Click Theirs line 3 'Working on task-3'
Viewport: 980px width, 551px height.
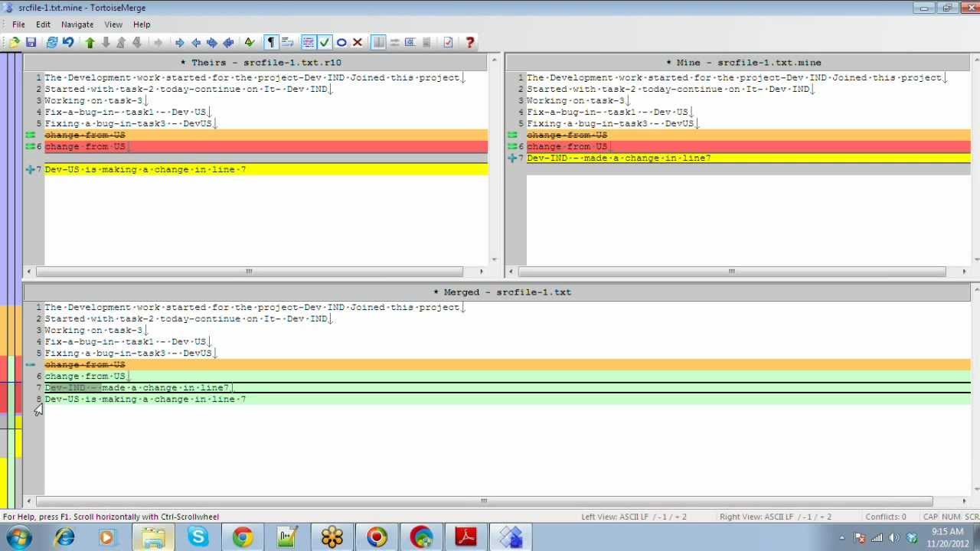pyautogui.click(x=93, y=100)
